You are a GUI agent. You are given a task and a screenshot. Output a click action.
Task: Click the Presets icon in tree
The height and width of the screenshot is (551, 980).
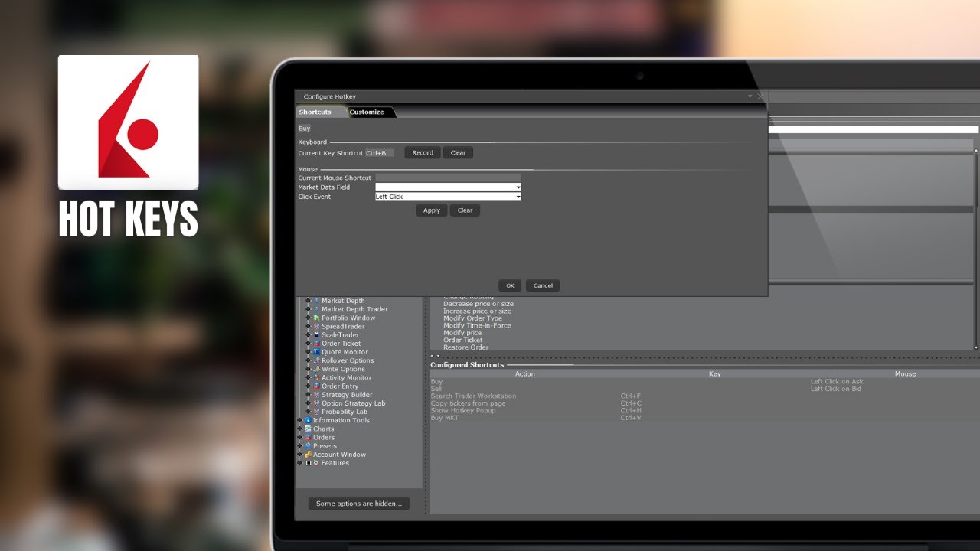tap(308, 446)
